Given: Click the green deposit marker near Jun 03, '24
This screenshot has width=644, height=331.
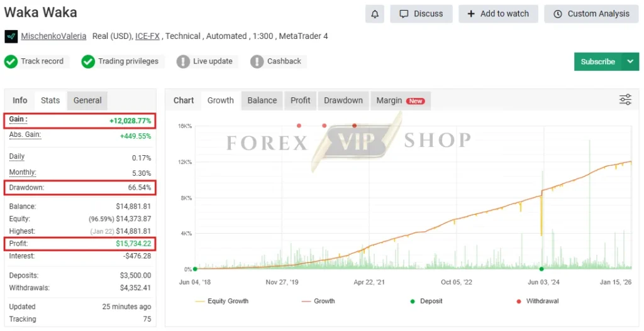Looking at the screenshot, I should [x=541, y=269].
